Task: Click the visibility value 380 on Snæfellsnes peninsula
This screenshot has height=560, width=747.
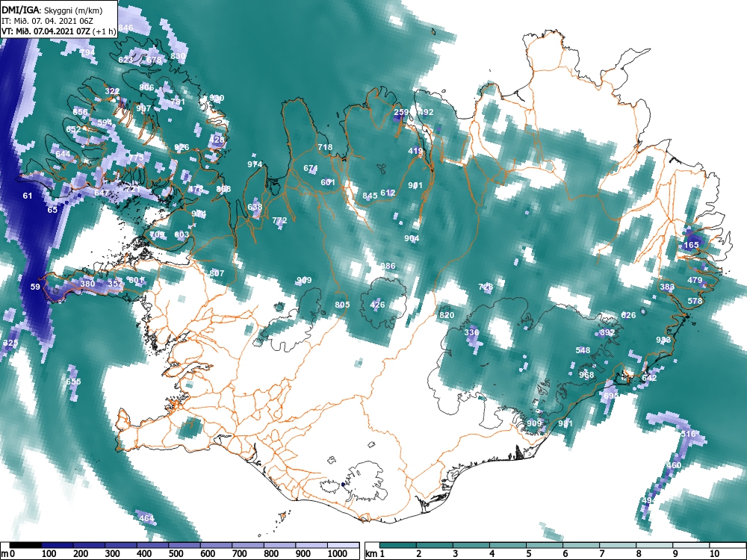Action: coord(87,283)
